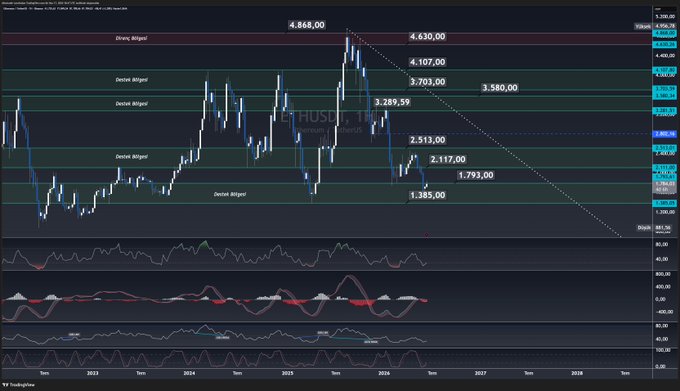
Task: Click the Düşük 881,56 low price tag
Action: coord(654,228)
